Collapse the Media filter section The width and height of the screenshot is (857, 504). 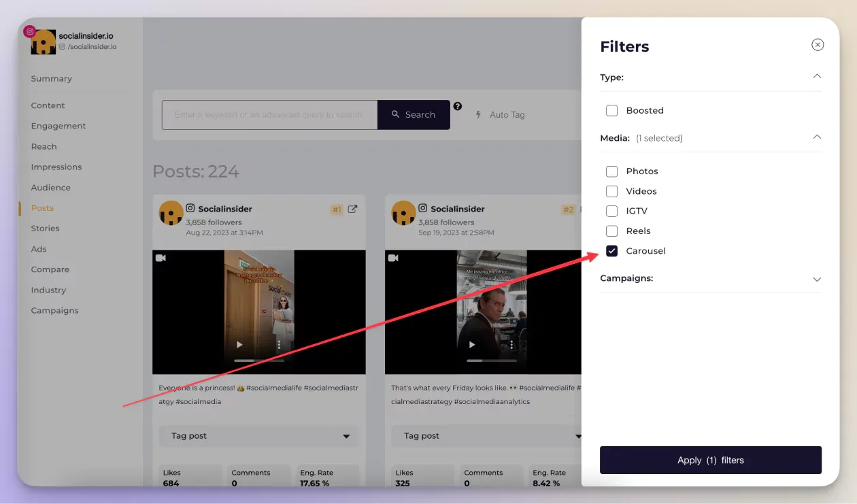tap(817, 137)
